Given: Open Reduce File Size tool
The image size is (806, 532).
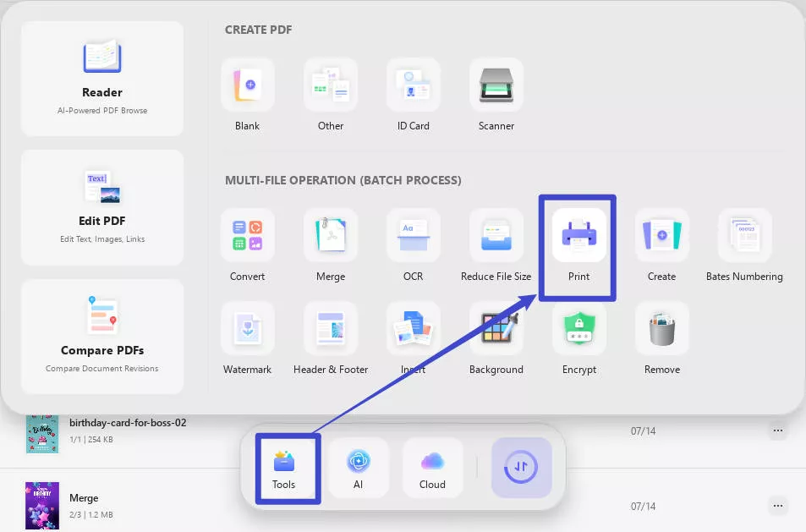Looking at the screenshot, I should (x=496, y=235).
